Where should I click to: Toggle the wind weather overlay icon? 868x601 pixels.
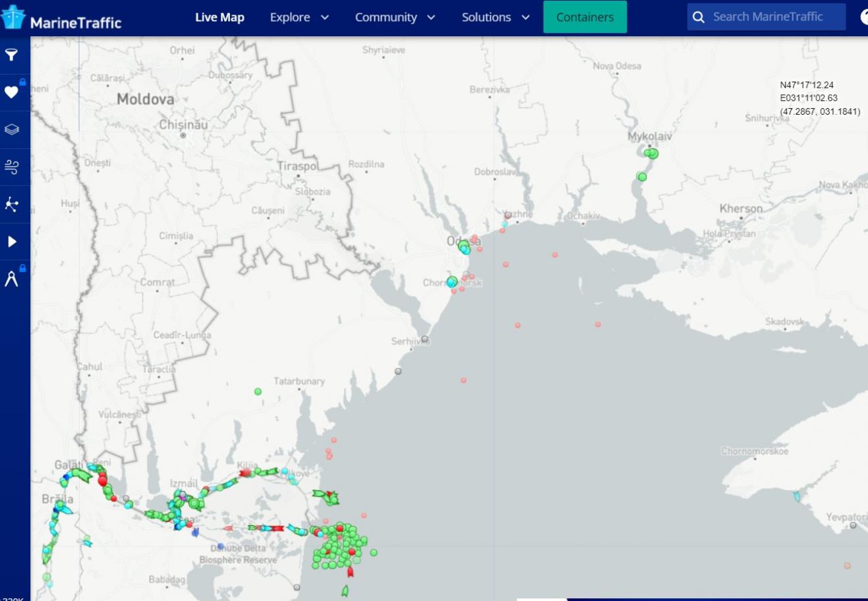click(12, 167)
